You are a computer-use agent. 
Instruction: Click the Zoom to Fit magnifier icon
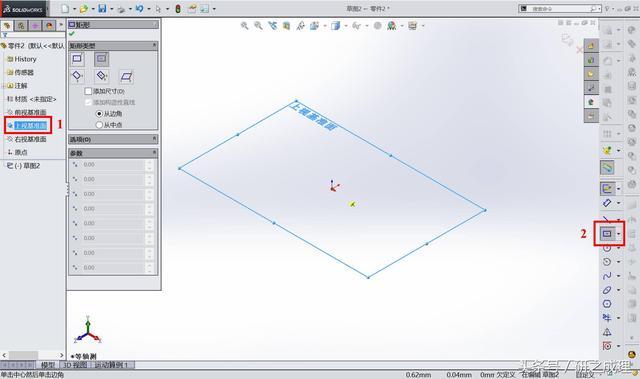(244, 26)
